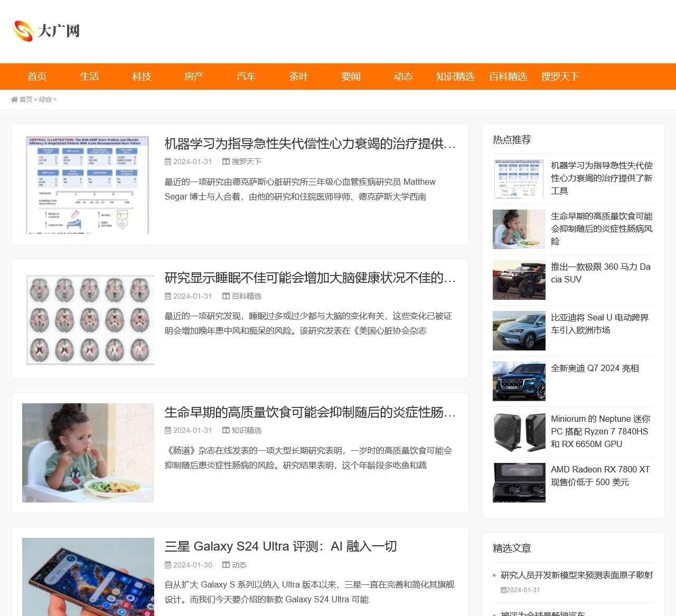
Task: Open sidebar AMD Radeon GPU thumbnail
Action: point(519,483)
